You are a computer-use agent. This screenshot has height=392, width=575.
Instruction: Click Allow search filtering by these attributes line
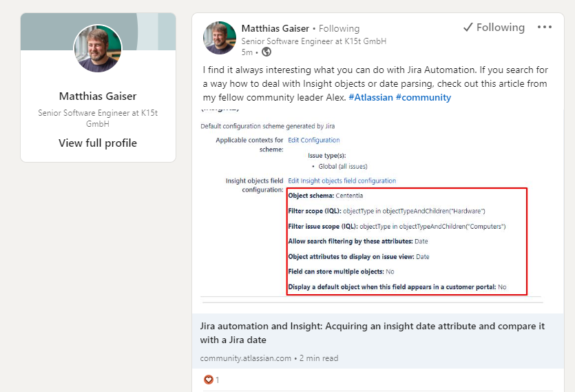pos(358,242)
